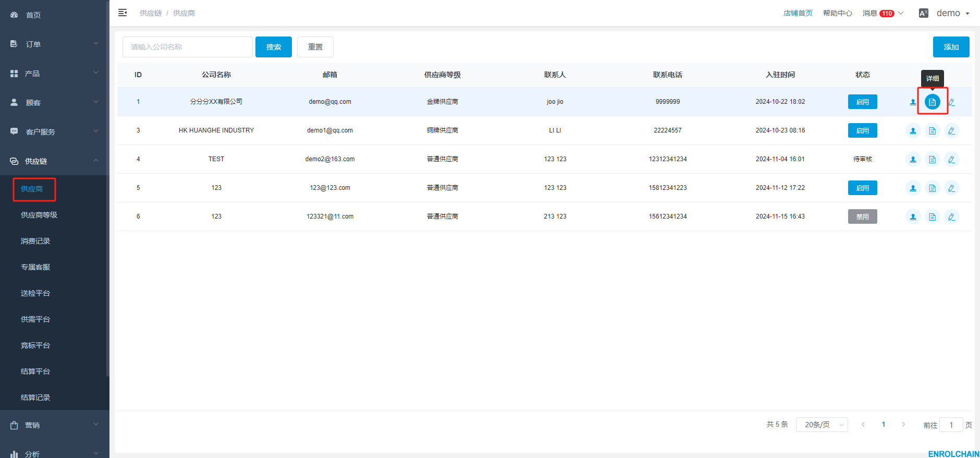Collapse the 供应链 sidebar menu
Viewport: 980px width, 458px height.
pos(55,161)
